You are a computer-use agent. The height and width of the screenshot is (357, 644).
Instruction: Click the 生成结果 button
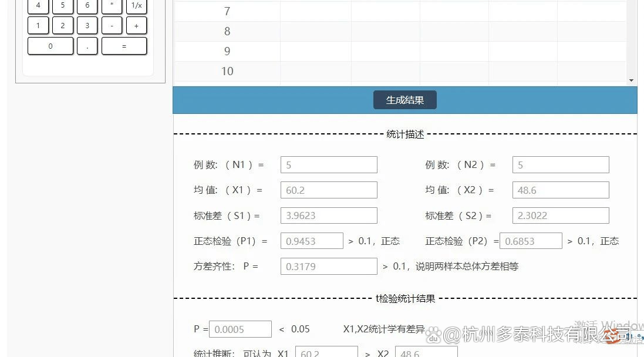[x=404, y=100]
